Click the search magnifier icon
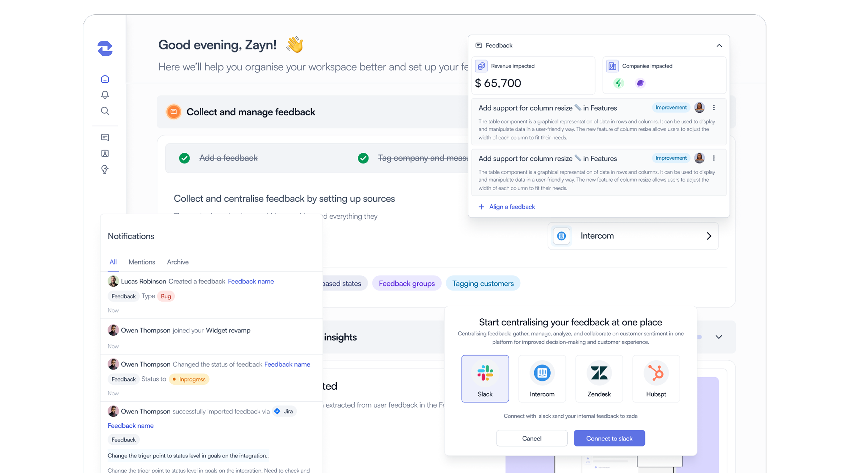This screenshot has width=868, height=473. pos(105,111)
